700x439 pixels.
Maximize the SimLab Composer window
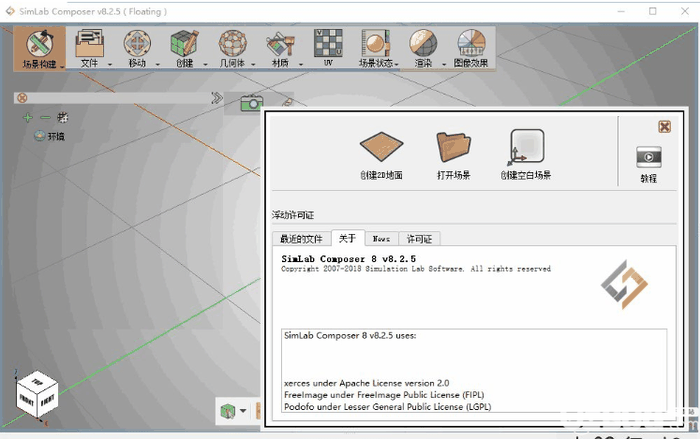[x=653, y=11]
